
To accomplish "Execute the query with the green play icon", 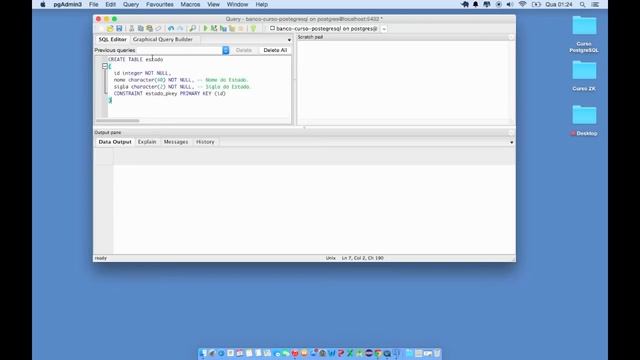I will (205, 29).
